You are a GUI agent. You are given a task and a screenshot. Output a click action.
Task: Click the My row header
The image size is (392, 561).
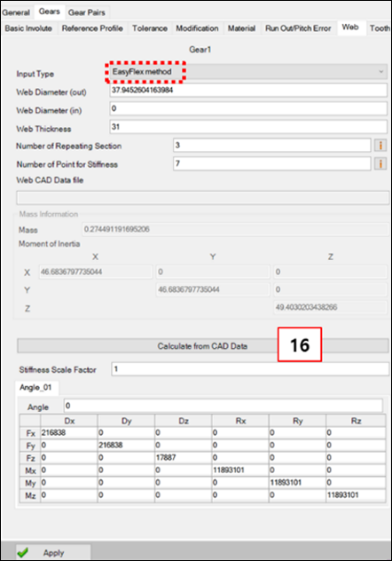tap(30, 483)
